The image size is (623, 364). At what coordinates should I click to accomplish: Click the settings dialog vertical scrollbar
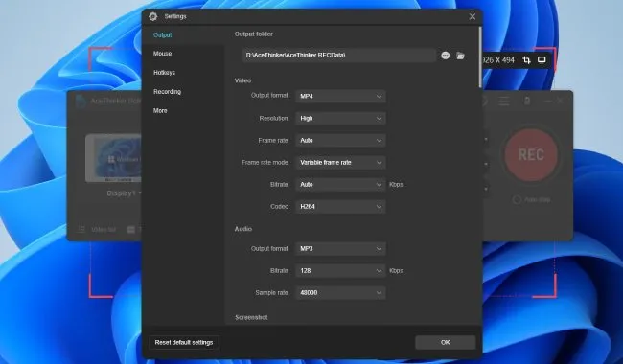[x=480, y=57]
